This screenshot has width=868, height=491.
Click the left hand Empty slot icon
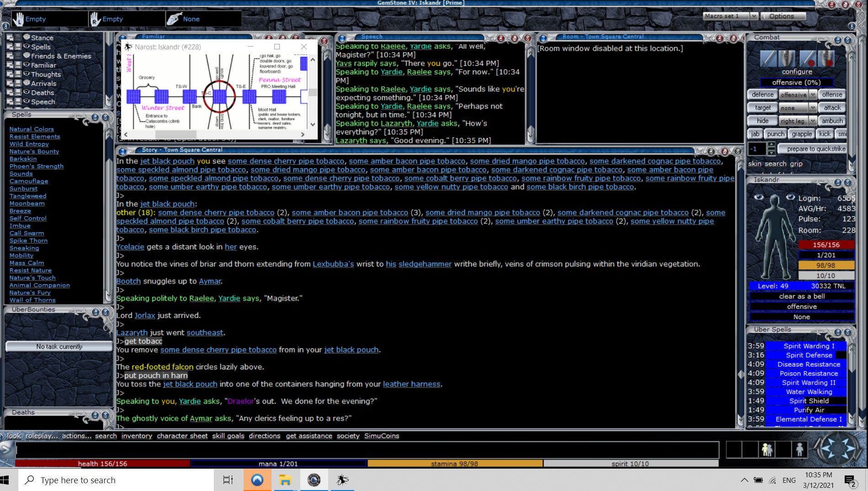click(18, 19)
